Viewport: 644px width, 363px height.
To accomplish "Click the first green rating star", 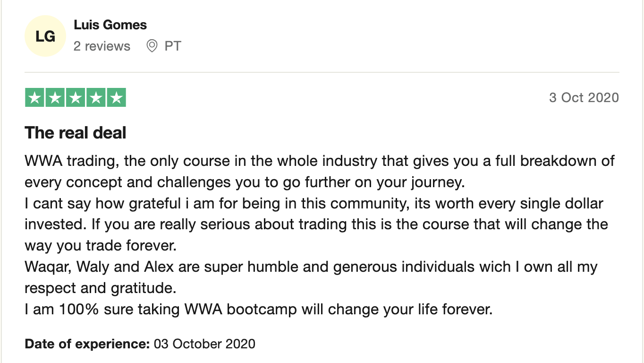I will pyautogui.click(x=34, y=98).
